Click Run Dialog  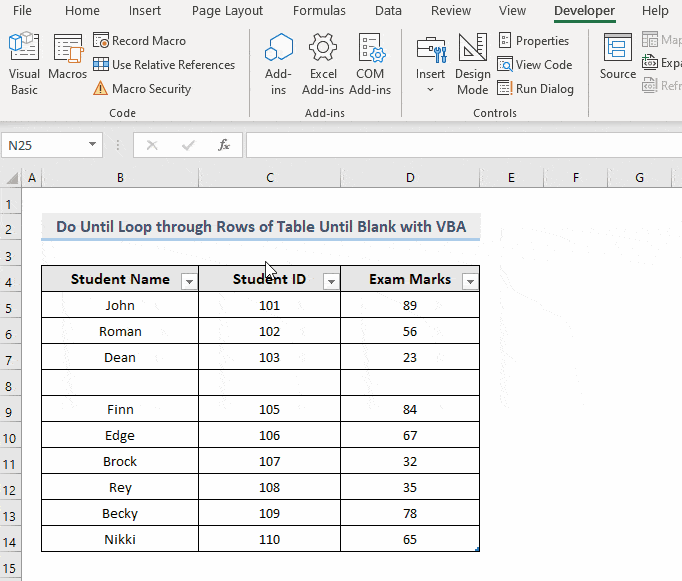[x=536, y=89]
